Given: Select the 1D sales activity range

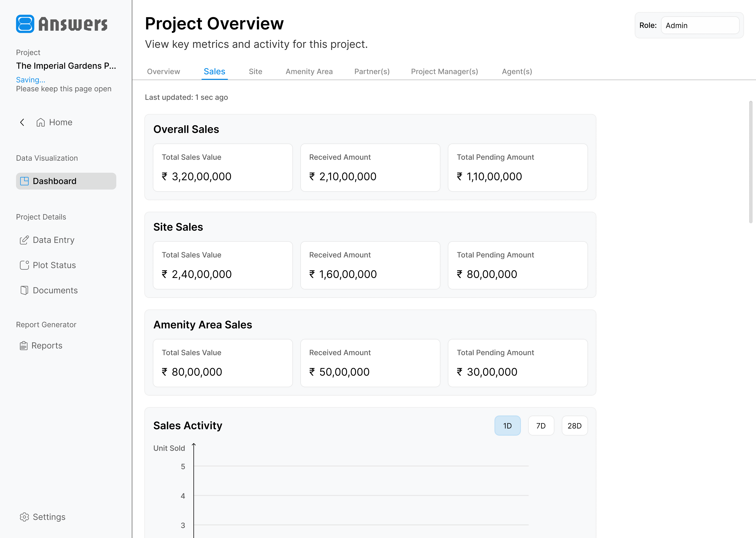Looking at the screenshot, I should (x=507, y=425).
